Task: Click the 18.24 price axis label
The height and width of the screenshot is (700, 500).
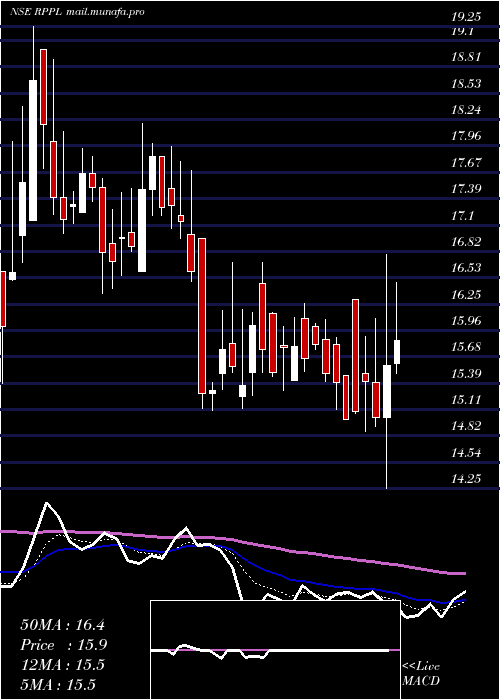Action: point(466,110)
